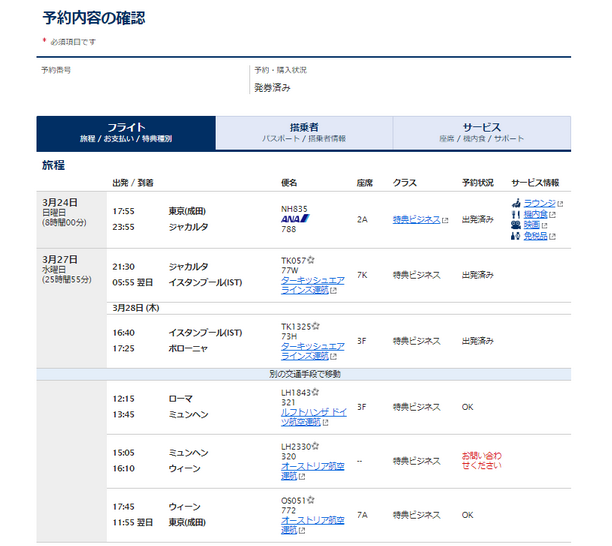The height and width of the screenshot is (546, 612).
Task: Click external-link icon after 免税品
Action: [x=552, y=237]
